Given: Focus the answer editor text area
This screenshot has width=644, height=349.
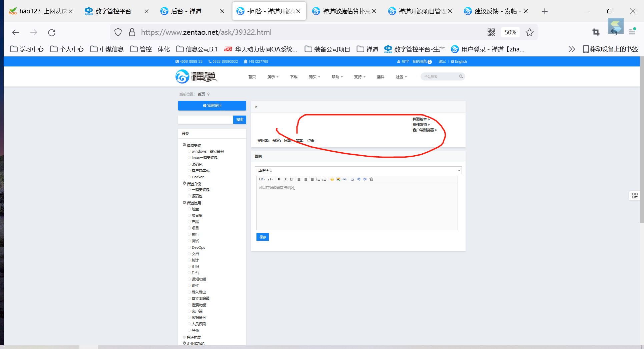Looking at the screenshot, I should tap(357, 206).
